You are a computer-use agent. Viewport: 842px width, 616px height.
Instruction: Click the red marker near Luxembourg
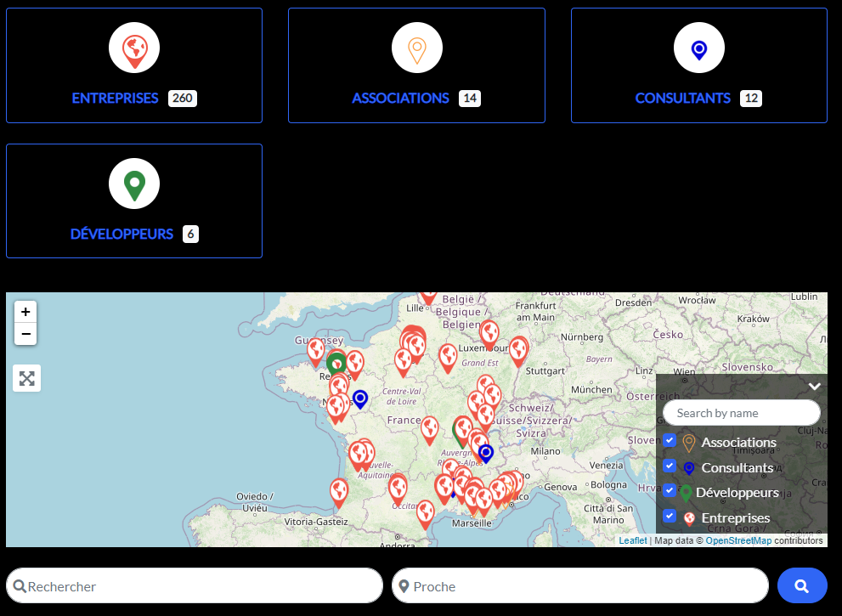pos(489,334)
